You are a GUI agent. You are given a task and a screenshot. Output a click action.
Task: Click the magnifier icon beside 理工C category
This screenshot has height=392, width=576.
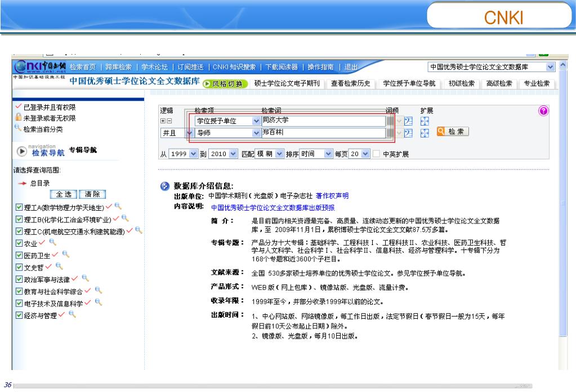tap(139, 230)
